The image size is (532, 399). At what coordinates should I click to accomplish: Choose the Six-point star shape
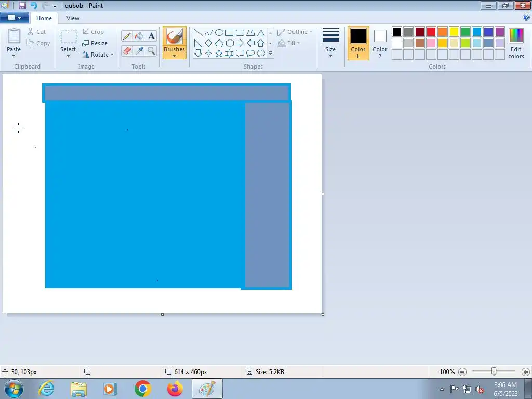pos(230,54)
